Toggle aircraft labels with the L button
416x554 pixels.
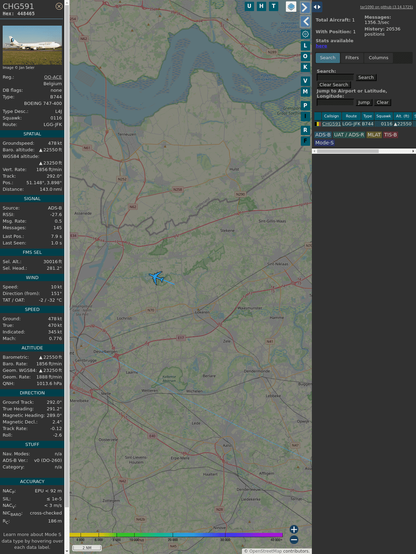(x=305, y=46)
